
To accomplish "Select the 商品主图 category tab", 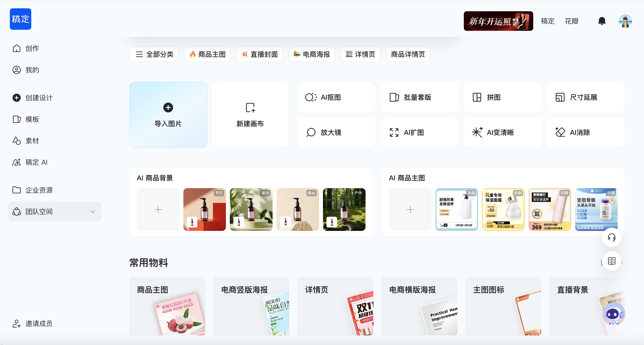I will [207, 54].
